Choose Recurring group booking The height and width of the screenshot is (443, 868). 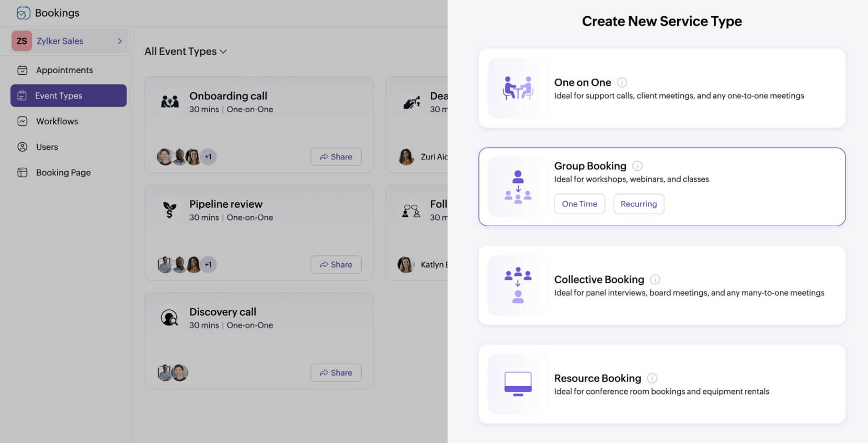coord(638,204)
